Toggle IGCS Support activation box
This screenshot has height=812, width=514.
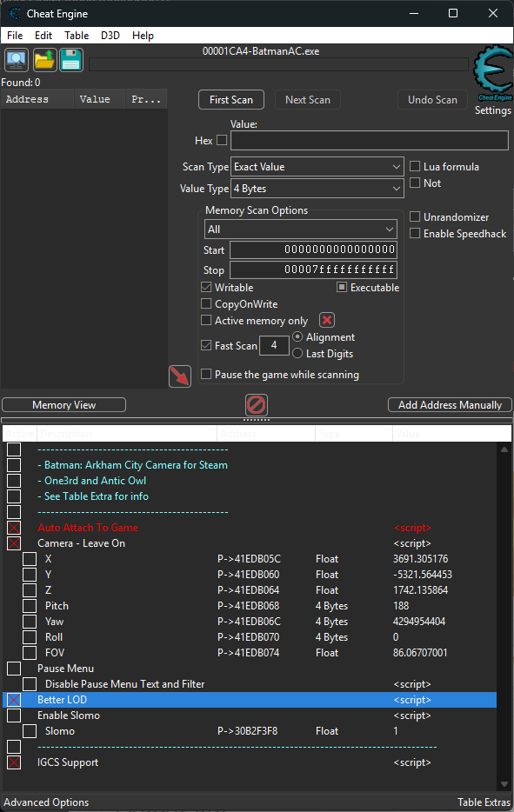[14, 762]
